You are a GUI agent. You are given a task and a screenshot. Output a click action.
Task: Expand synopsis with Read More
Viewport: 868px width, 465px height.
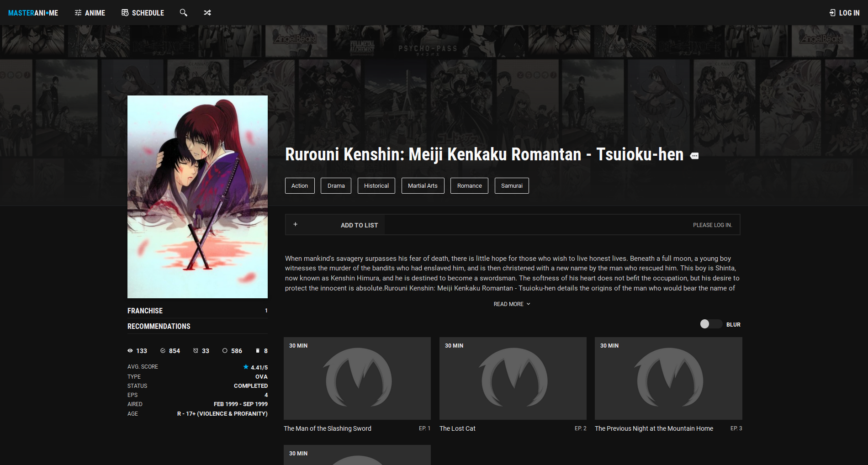[x=512, y=304]
